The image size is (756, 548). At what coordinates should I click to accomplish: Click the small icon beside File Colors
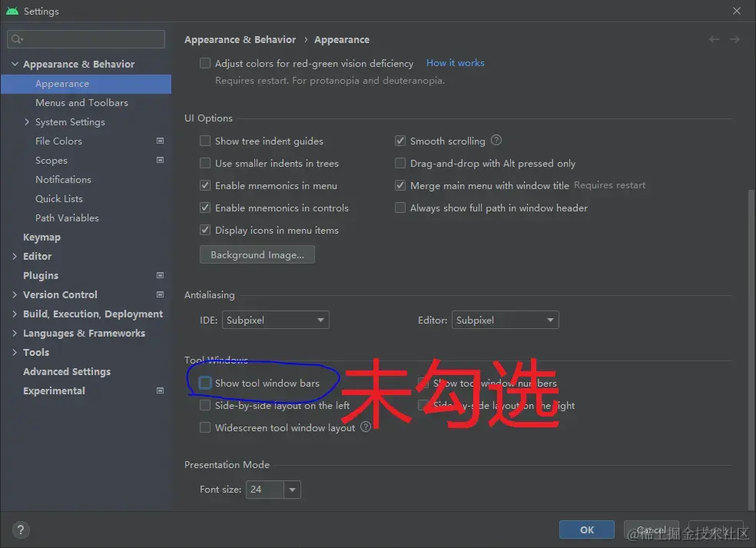(x=160, y=141)
